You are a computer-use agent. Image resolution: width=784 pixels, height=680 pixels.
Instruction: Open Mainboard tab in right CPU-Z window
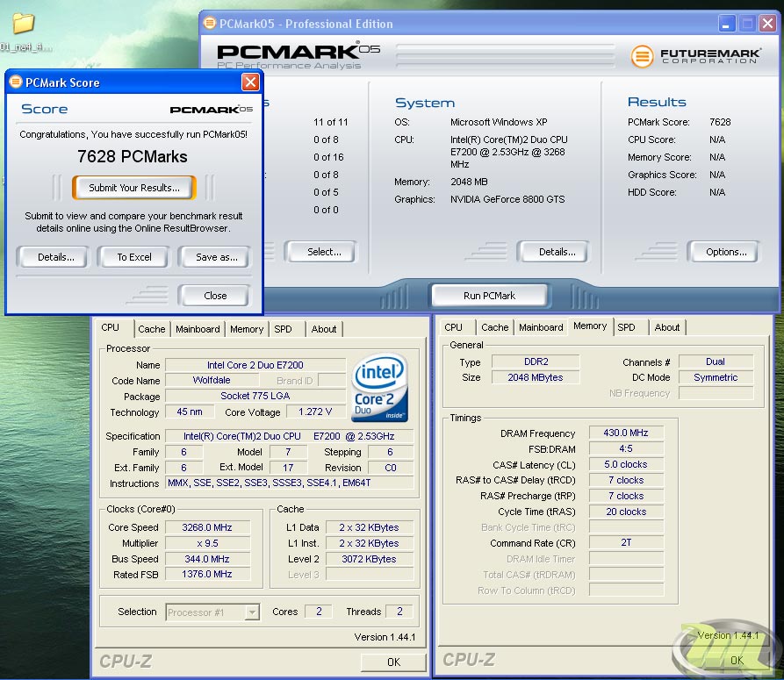(x=541, y=327)
